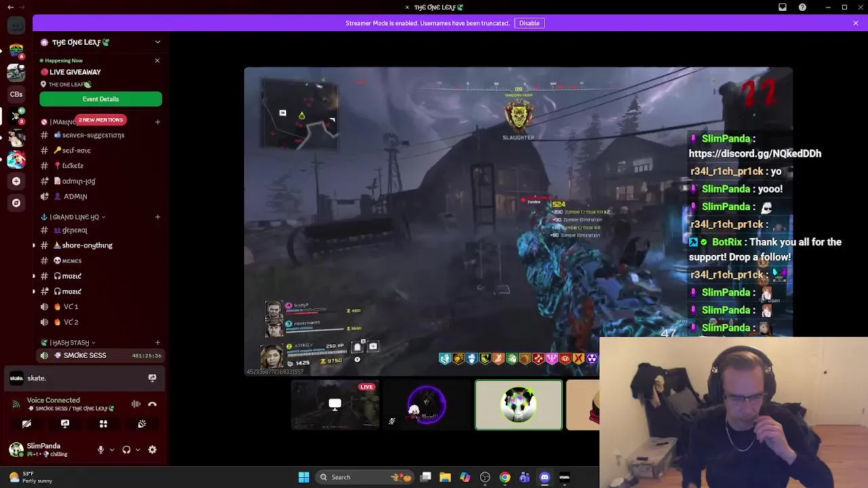Toggle camera on in voice panel
The width and height of the screenshot is (868, 488).
pos(26,424)
